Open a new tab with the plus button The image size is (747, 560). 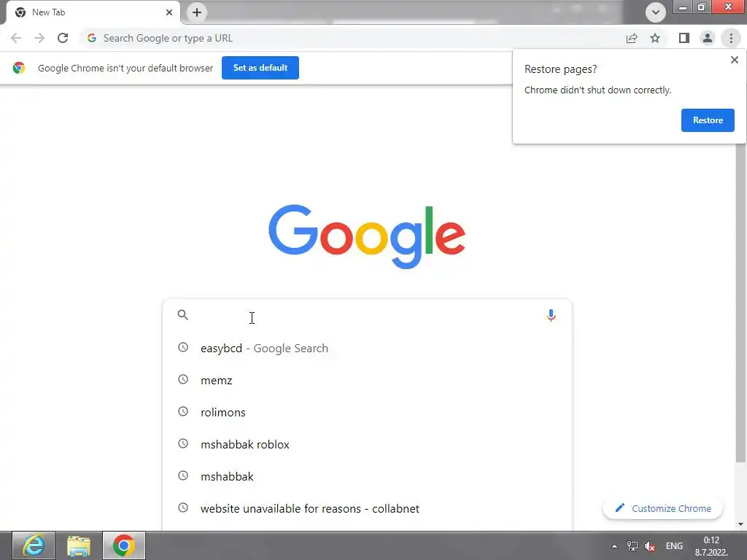(197, 12)
